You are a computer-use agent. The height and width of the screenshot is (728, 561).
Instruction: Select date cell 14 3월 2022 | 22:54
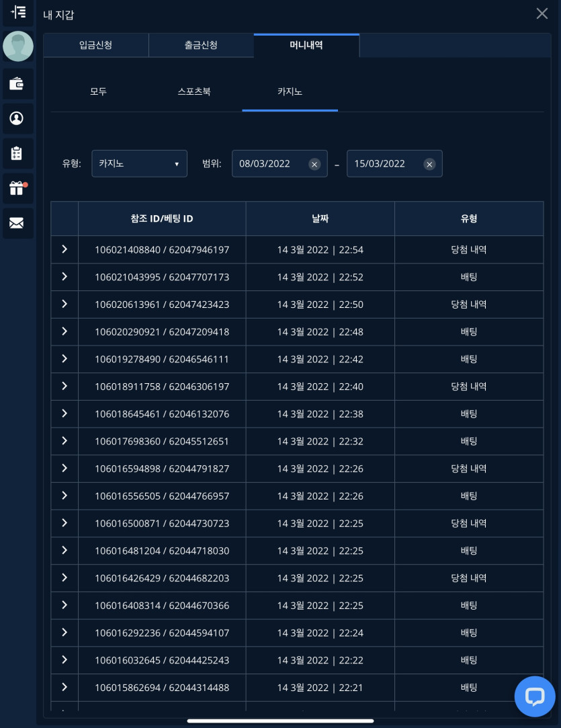tap(320, 250)
